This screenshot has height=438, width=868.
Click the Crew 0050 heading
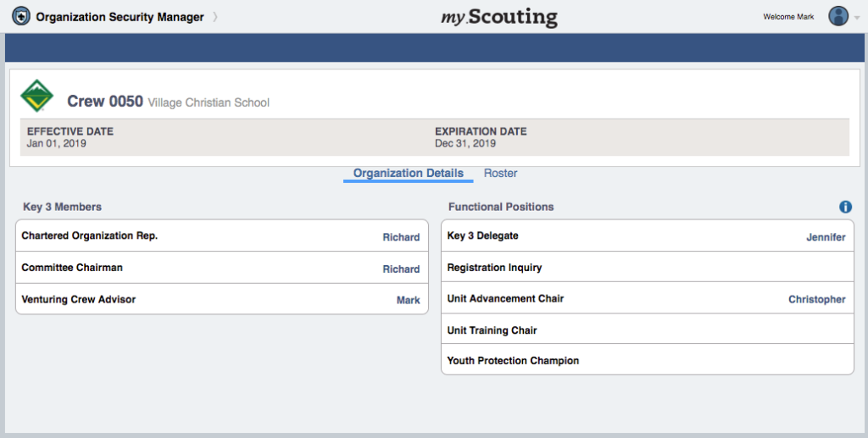coord(105,101)
